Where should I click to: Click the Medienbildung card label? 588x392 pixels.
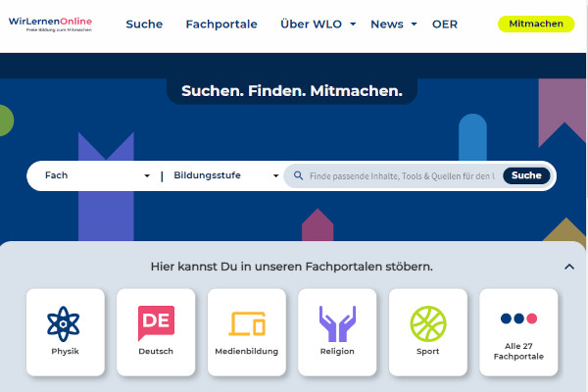247,352
